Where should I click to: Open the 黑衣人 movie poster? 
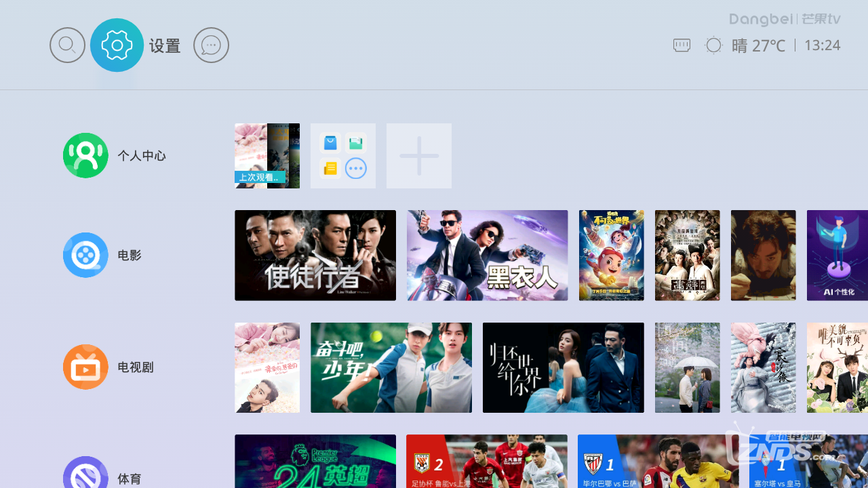(488, 256)
